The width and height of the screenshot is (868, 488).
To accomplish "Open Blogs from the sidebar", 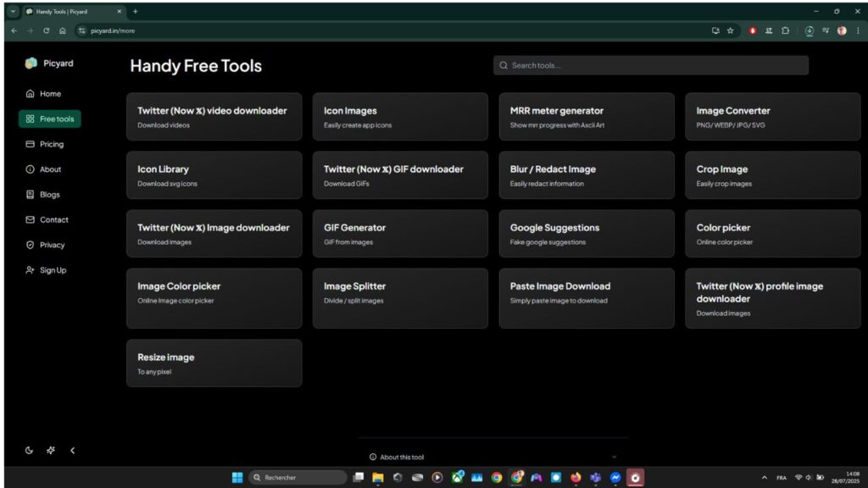I will point(42,194).
